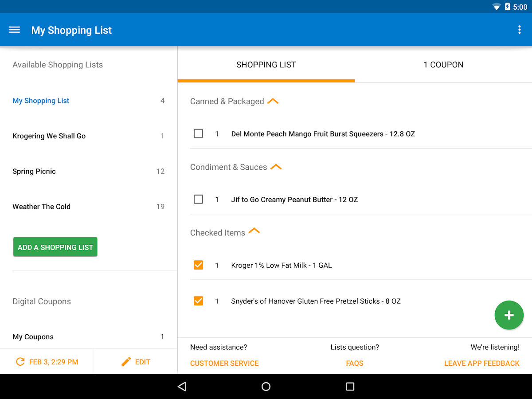The width and height of the screenshot is (532, 399).
Task: Tap the green plus add item button
Action: 509,315
